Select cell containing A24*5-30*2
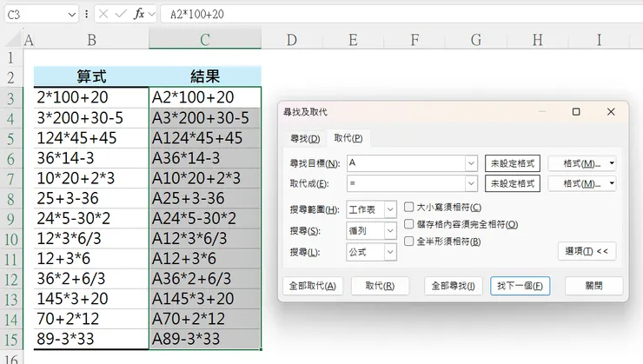The height and width of the screenshot is (364, 643). (x=205, y=218)
